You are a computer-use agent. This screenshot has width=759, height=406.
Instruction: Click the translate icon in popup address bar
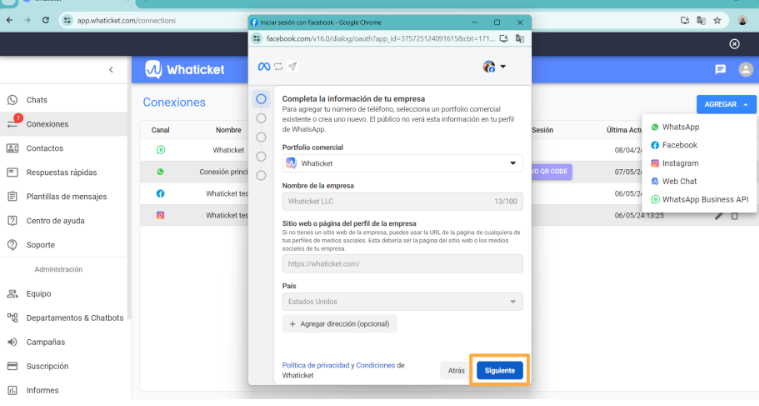pos(520,39)
